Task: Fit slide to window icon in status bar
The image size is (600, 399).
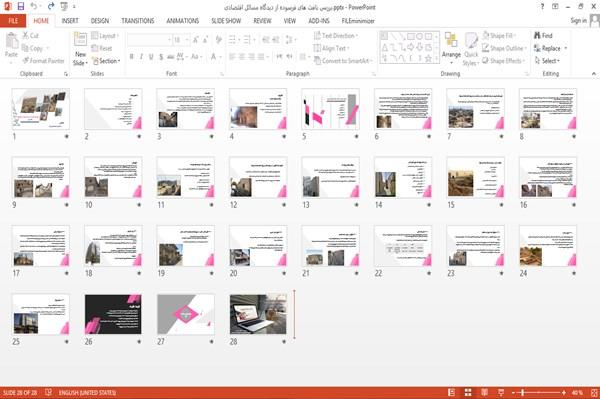Action: coord(594,392)
